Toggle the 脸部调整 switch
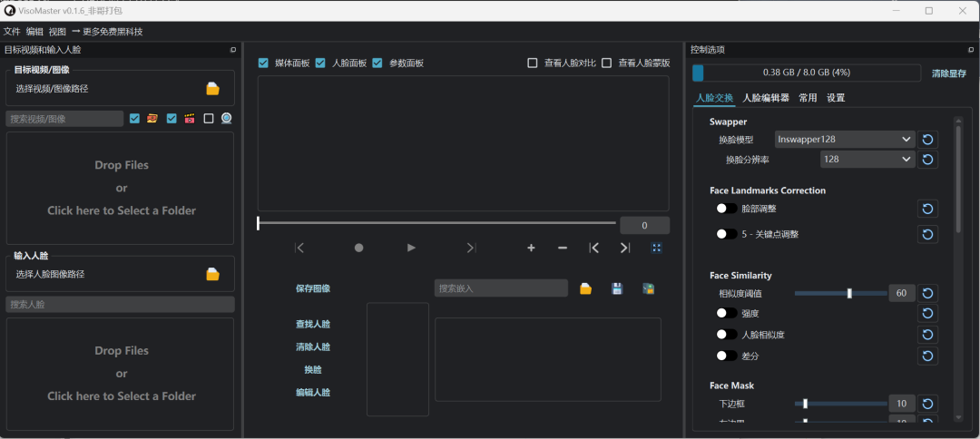This screenshot has width=980, height=439. pyautogui.click(x=726, y=209)
